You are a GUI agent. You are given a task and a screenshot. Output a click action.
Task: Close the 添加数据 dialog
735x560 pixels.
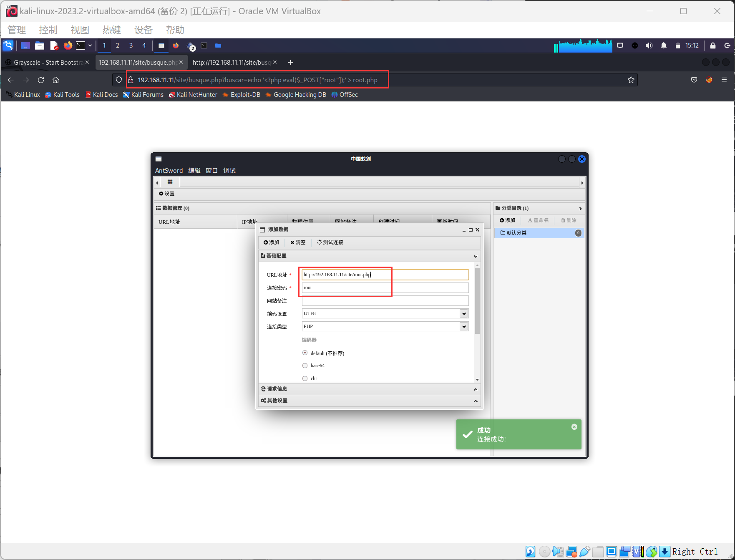[478, 230]
